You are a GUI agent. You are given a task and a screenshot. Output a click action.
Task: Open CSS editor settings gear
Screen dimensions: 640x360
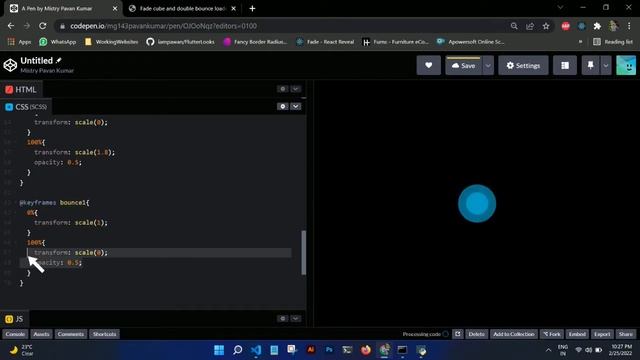point(282,107)
